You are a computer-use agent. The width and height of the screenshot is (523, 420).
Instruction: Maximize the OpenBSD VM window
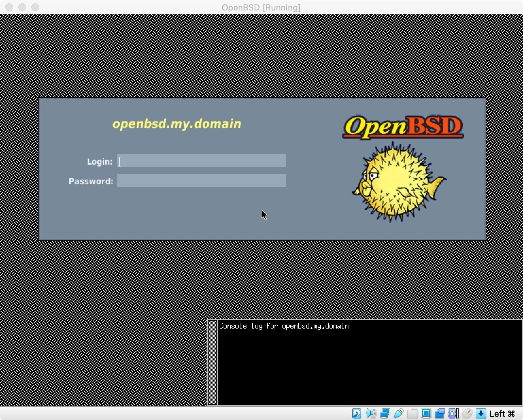click(x=35, y=7)
